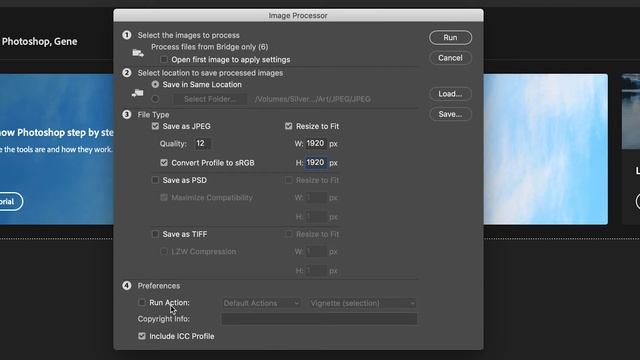Image resolution: width=640 pixels, height=360 pixels.
Task: Toggle Open first image to apply settings
Action: coord(164,60)
